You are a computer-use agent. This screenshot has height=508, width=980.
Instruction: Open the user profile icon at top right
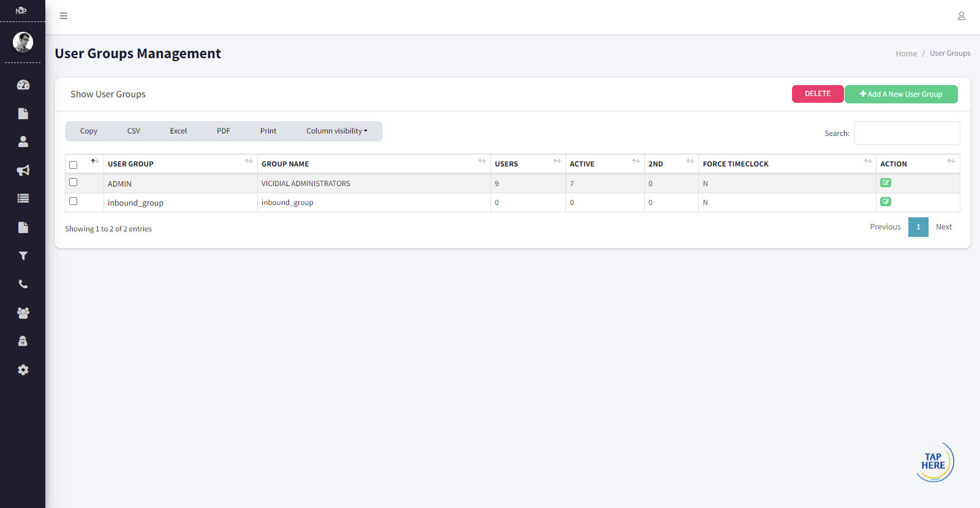961,16
